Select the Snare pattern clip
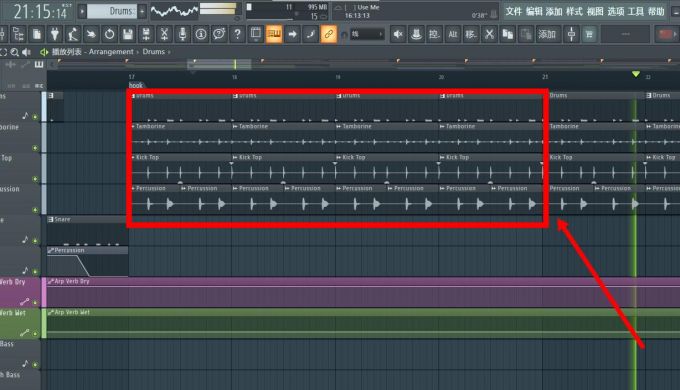680x390 pixels. [87, 231]
